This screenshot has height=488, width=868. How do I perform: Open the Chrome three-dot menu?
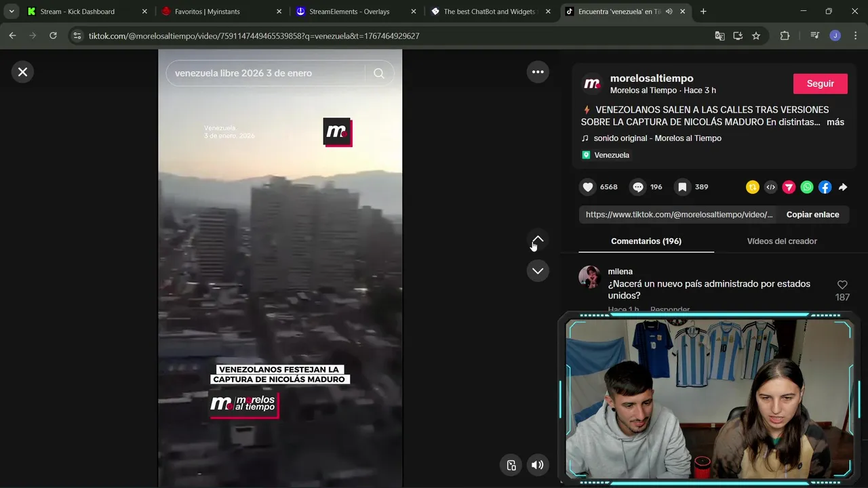(854, 36)
